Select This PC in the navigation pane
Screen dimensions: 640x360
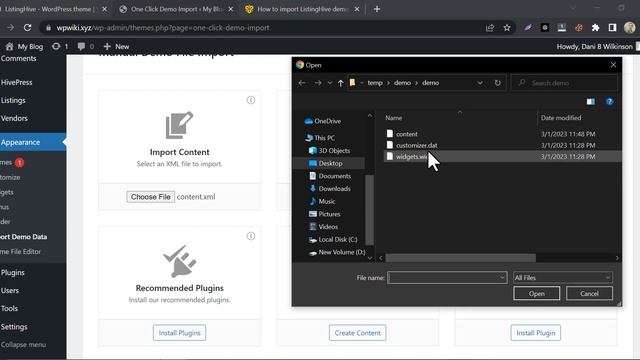point(320,138)
